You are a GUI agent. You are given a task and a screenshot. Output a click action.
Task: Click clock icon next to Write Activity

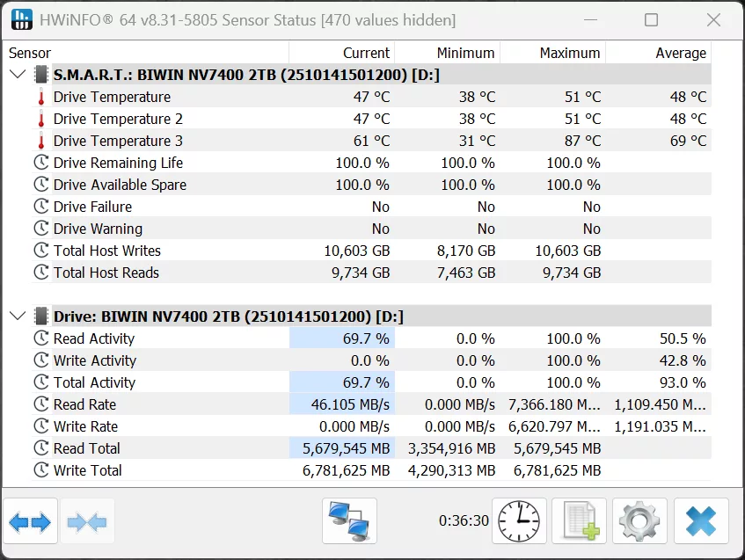pyautogui.click(x=41, y=360)
